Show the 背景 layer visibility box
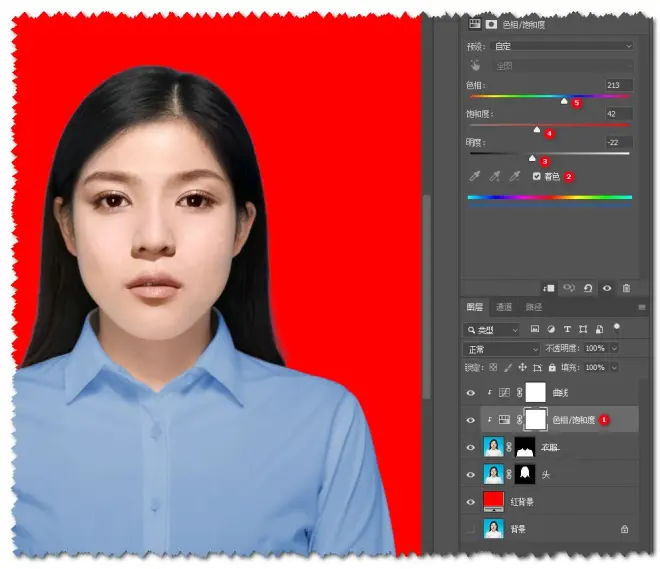Image resolution: width=660 pixels, height=569 pixels. [x=471, y=529]
